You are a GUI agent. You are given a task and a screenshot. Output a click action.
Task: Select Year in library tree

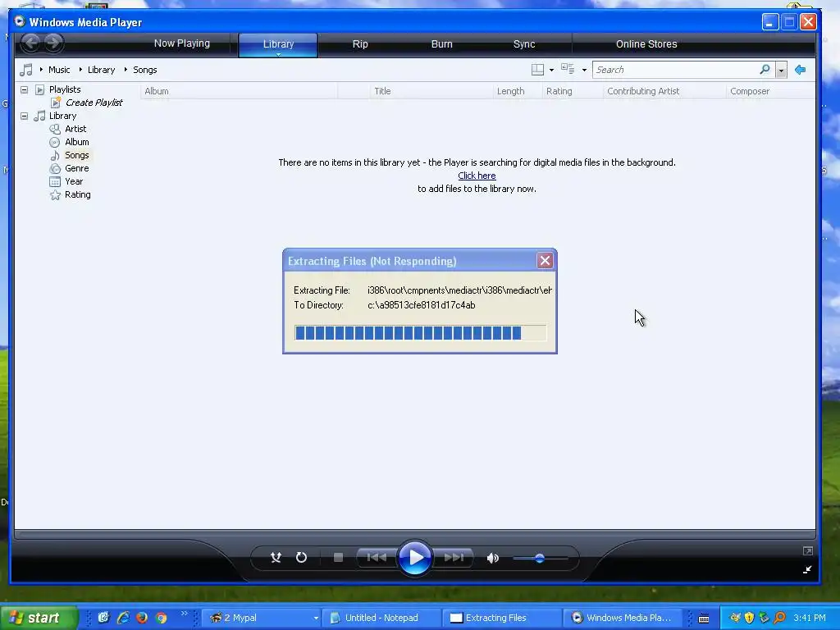tap(74, 181)
